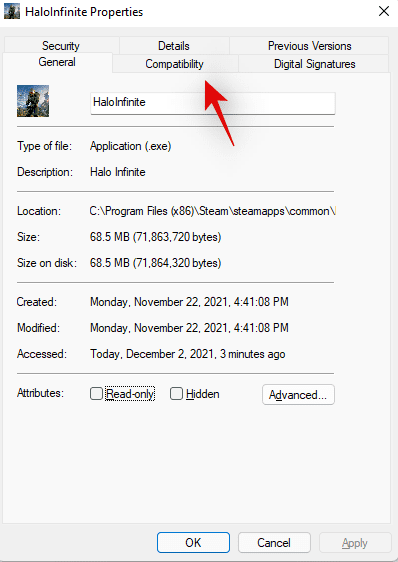Click the Size on disk value
This screenshot has width=398, height=562.
(x=155, y=263)
